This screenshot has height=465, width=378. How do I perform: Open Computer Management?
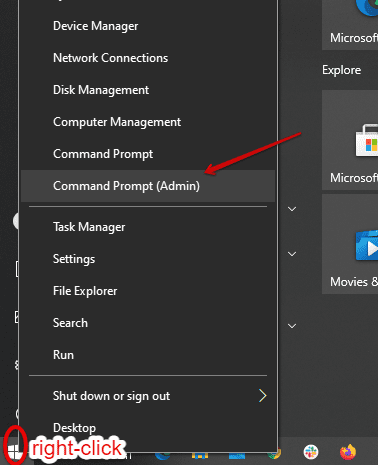coord(148,122)
